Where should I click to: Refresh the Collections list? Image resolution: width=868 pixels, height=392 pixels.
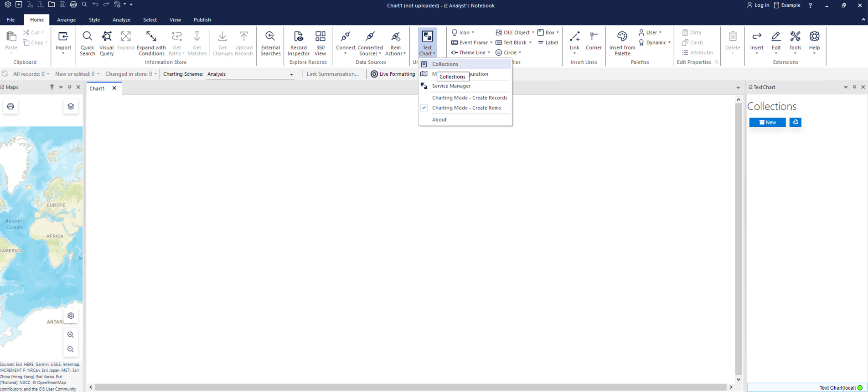[x=795, y=122]
